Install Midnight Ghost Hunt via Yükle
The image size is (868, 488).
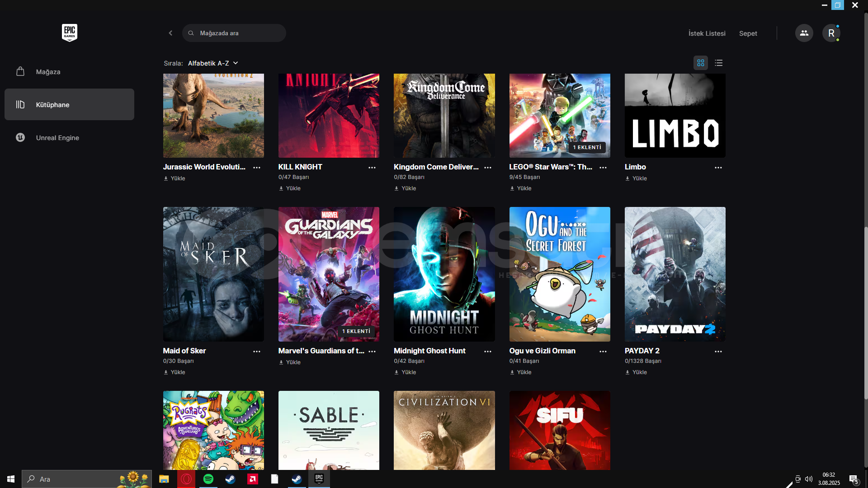[x=405, y=372]
